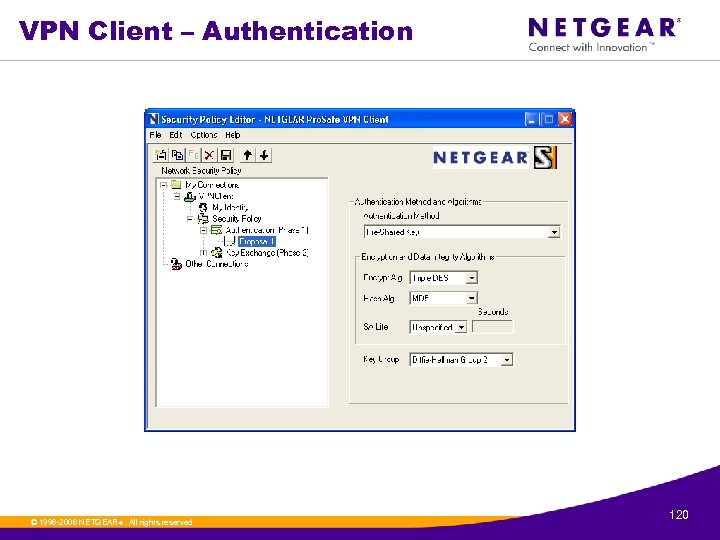The image size is (720, 540).
Task: Collapse the Security Policy tree node
Action: (190, 219)
